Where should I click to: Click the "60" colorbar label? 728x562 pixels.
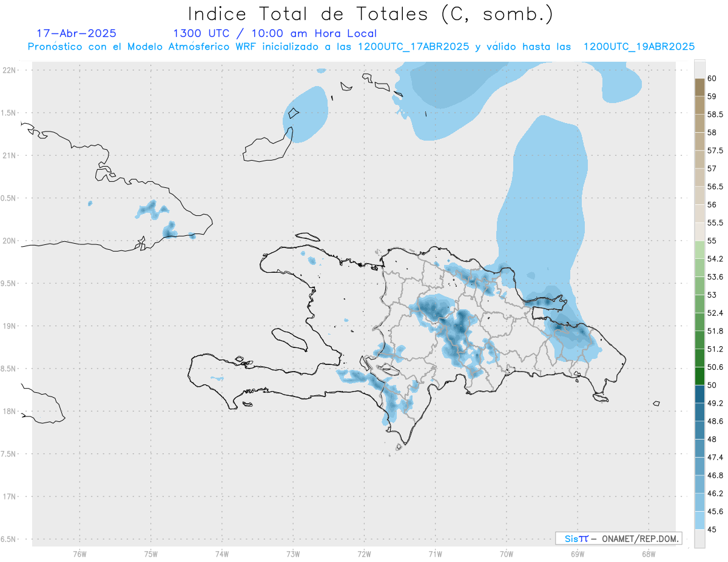[x=712, y=78]
